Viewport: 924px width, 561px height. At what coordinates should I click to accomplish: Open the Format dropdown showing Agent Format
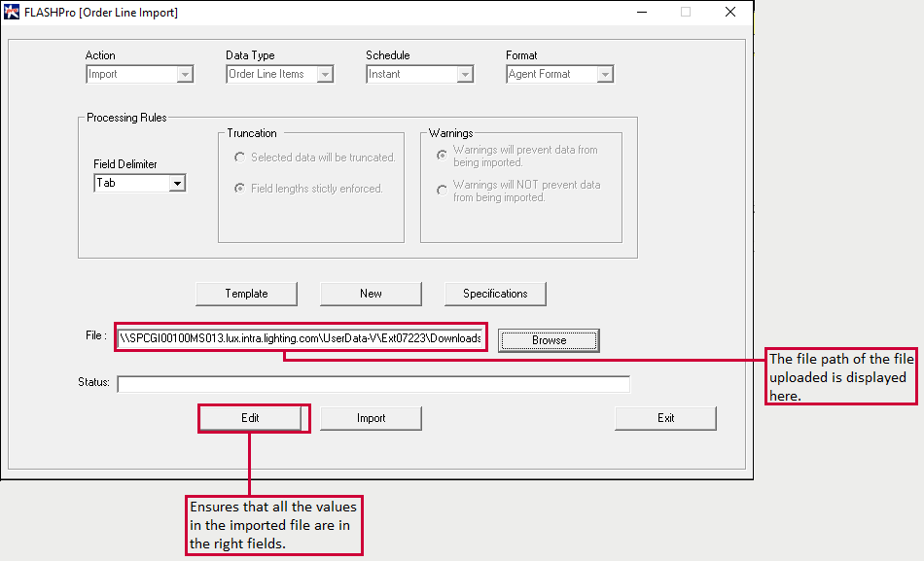[x=560, y=74]
